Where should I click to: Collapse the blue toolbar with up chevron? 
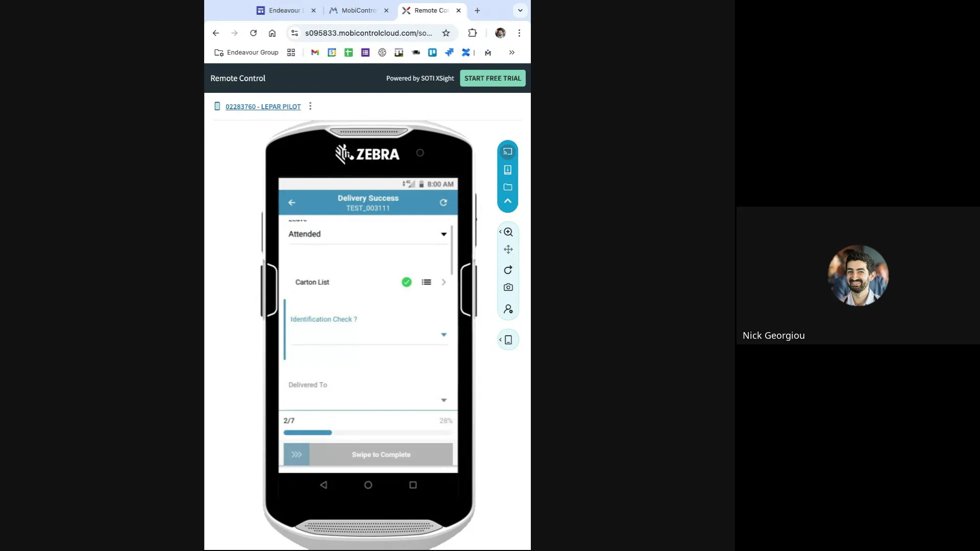pos(507,201)
